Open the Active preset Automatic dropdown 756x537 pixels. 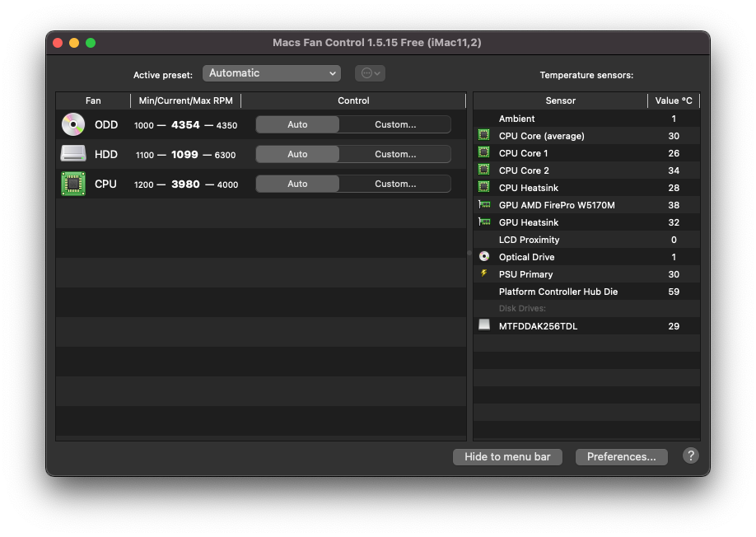[x=272, y=73]
